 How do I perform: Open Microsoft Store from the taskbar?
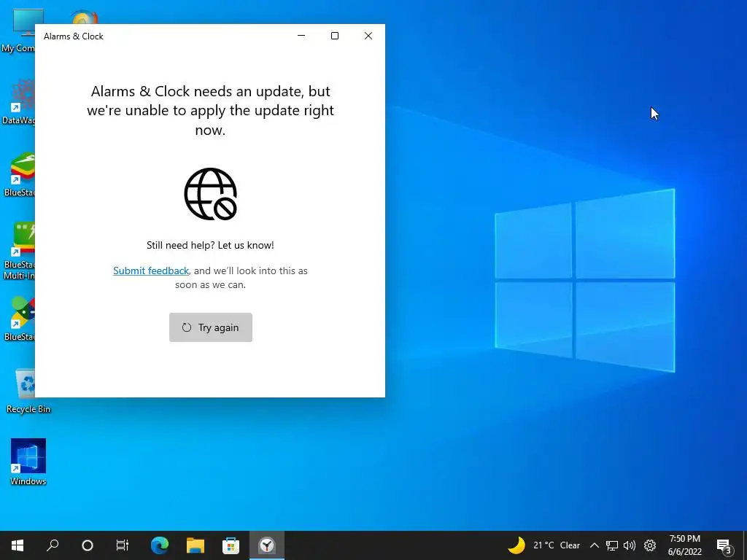(231, 545)
